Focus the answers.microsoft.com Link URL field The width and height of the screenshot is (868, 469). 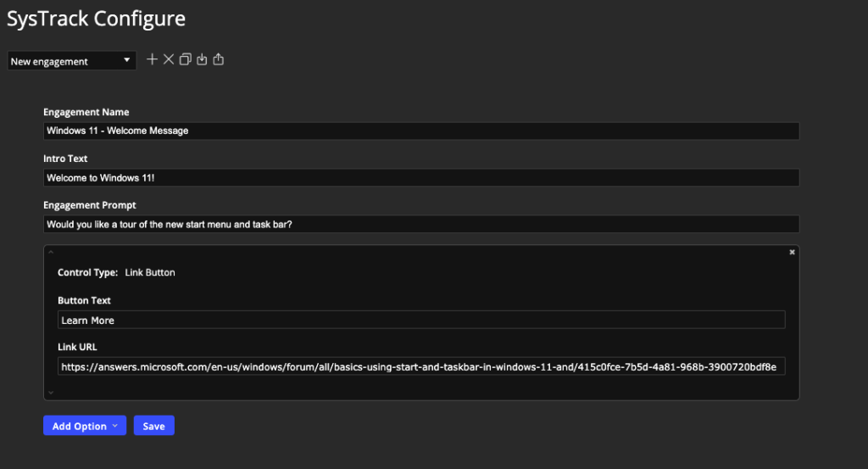click(x=421, y=366)
